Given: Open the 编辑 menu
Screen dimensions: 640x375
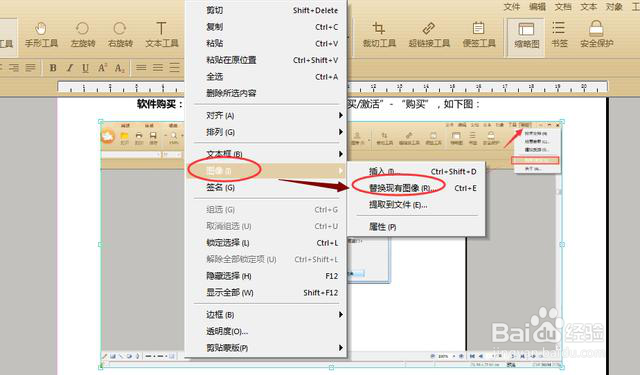Looking at the screenshot, I should coord(537,7).
